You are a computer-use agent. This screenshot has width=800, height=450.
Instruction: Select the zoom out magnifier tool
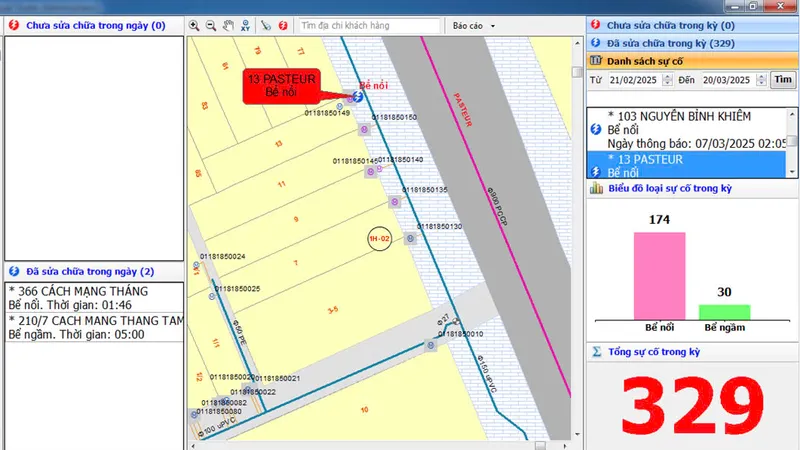coord(211,26)
